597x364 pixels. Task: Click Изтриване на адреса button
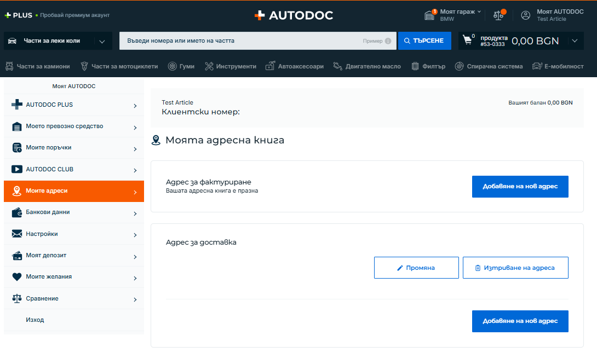tap(515, 268)
